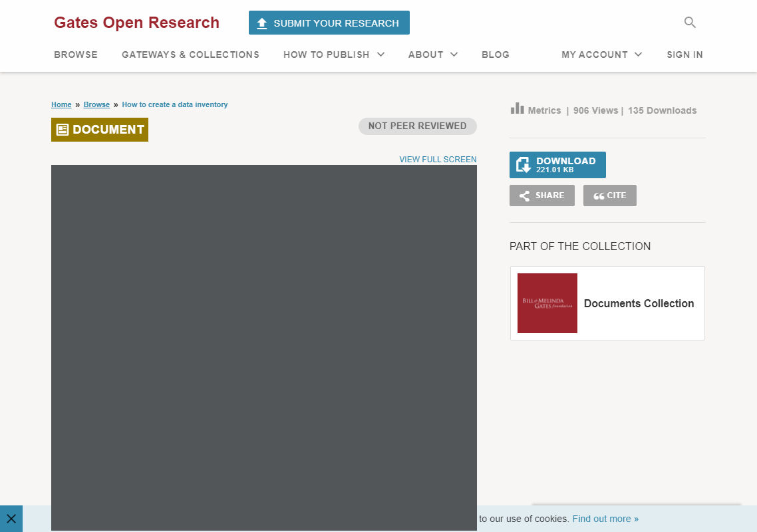Expand the My Account dropdown
The width and height of the screenshot is (757, 532).
(x=601, y=55)
